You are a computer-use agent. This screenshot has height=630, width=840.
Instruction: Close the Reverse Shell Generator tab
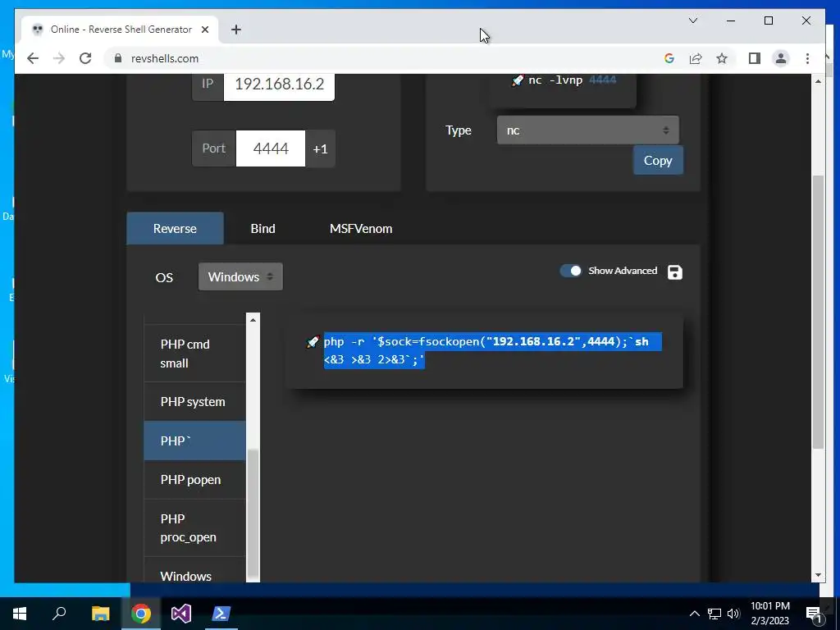pos(204,30)
